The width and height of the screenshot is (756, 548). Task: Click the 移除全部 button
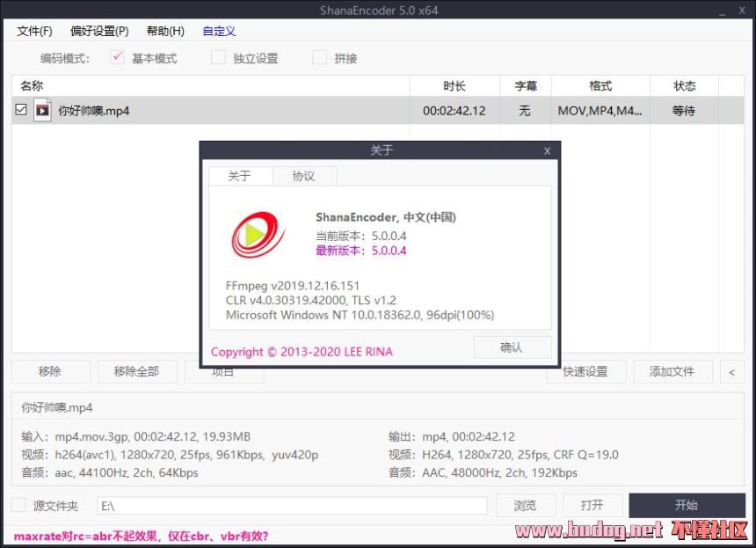137,371
